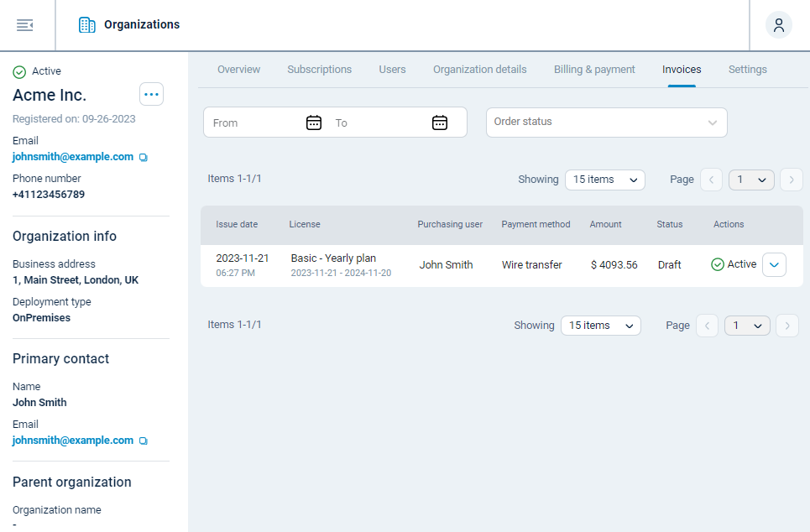Click the green Active status check icon
Viewport: 810px width, 532px height.
point(716,263)
